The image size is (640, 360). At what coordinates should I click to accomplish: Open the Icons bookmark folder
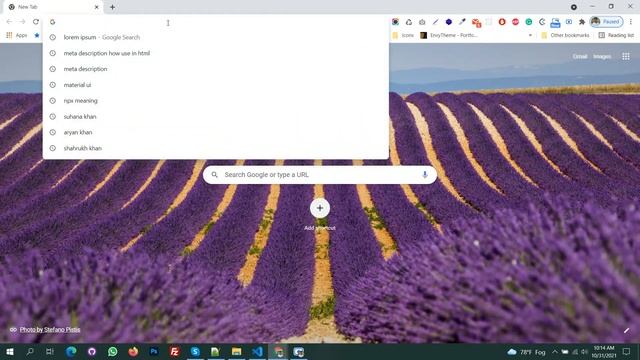click(x=403, y=36)
